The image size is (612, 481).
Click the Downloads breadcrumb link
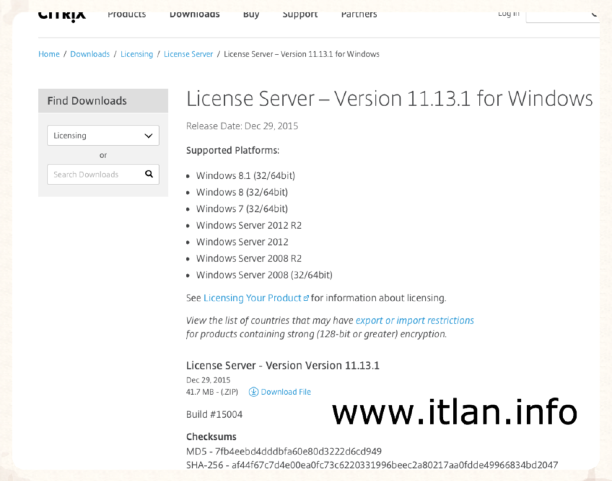point(90,54)
